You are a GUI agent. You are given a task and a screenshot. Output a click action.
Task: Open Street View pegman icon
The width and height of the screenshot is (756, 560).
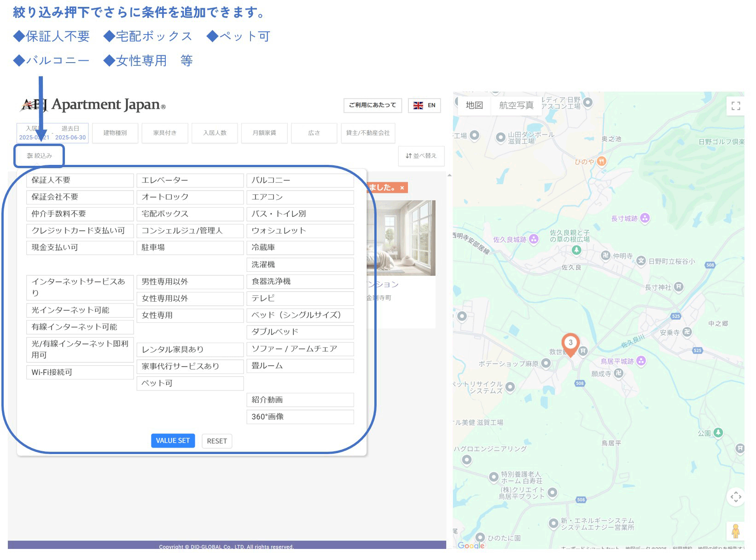click(x=735, y=531)
